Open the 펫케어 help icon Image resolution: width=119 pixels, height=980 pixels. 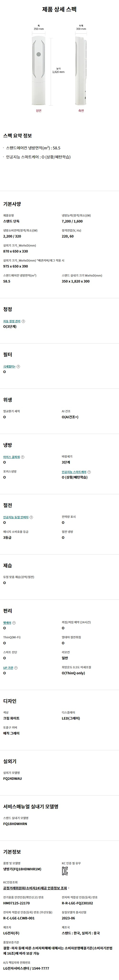tap(14, 623)
